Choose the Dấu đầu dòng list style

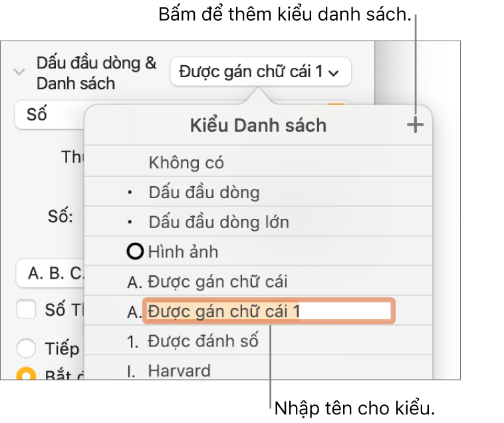pyautogui.click(x=258, y=192)
